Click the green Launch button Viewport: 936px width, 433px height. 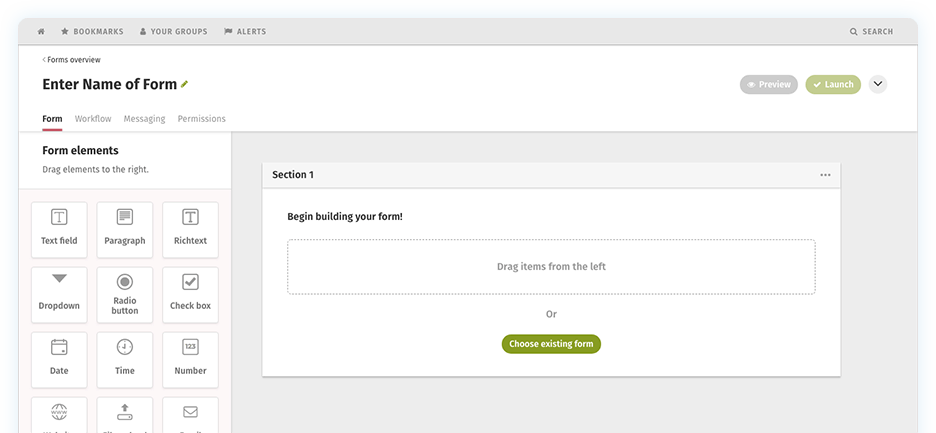[833, 85]
